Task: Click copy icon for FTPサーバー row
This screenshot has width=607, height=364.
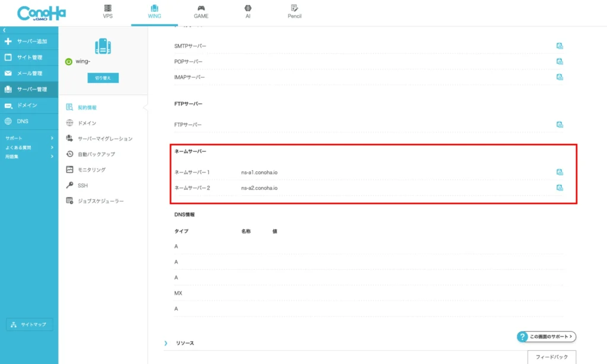Action: click(x=559, y=124)
